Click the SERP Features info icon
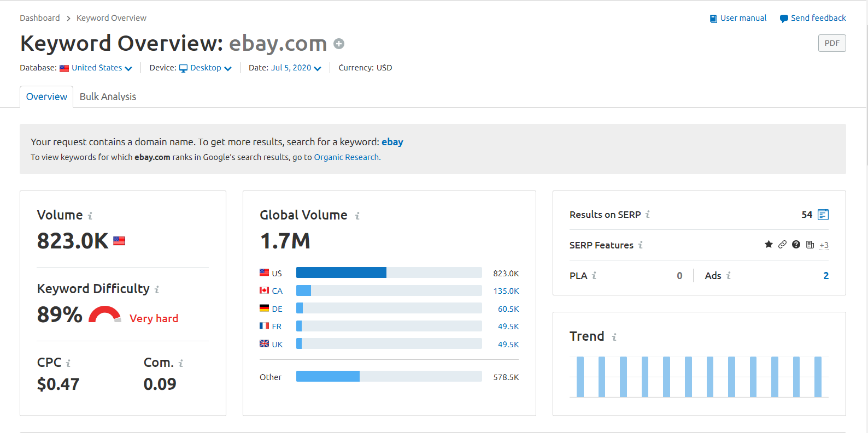868x433 pixels. pos(641,245)
